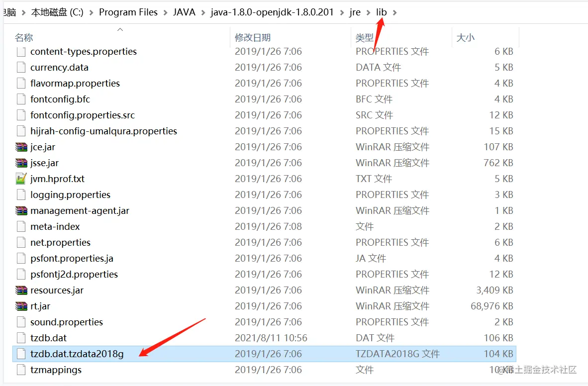Select file name fontconfig.bfc
This screenshot has height=386, width=588.
click(60, 99)
